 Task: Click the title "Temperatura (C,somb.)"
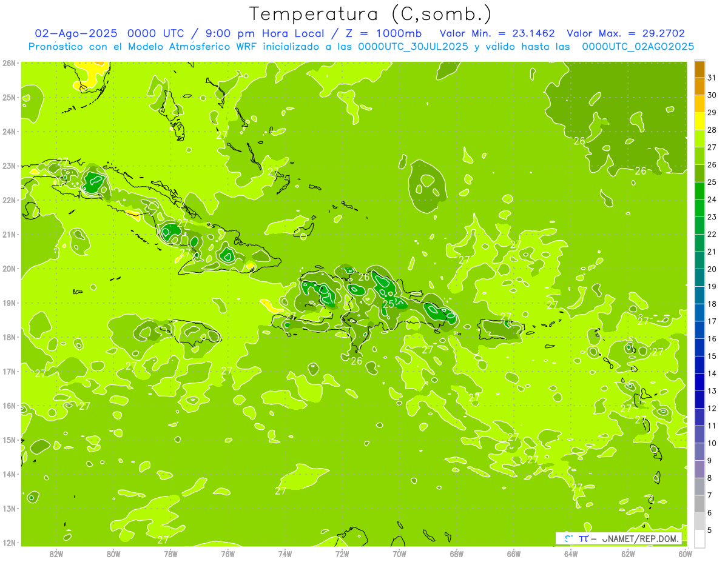tap(371, 14)
